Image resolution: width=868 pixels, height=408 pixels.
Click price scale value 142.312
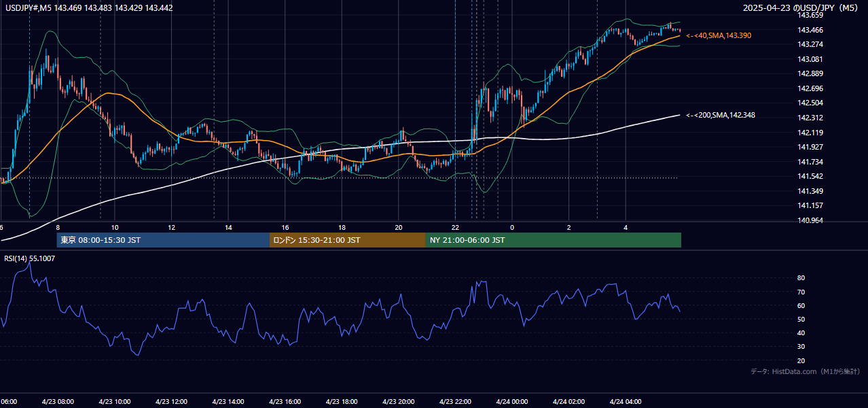coord(810,118)
